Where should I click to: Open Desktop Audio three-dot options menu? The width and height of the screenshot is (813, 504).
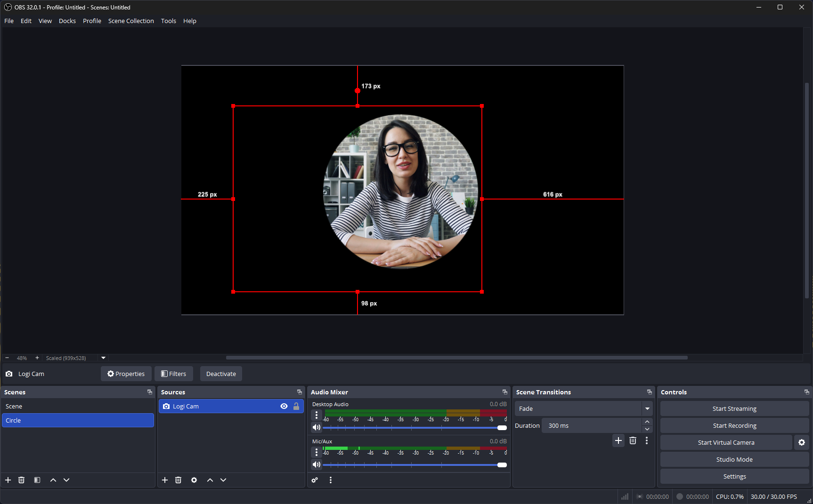tap(317, 415)
